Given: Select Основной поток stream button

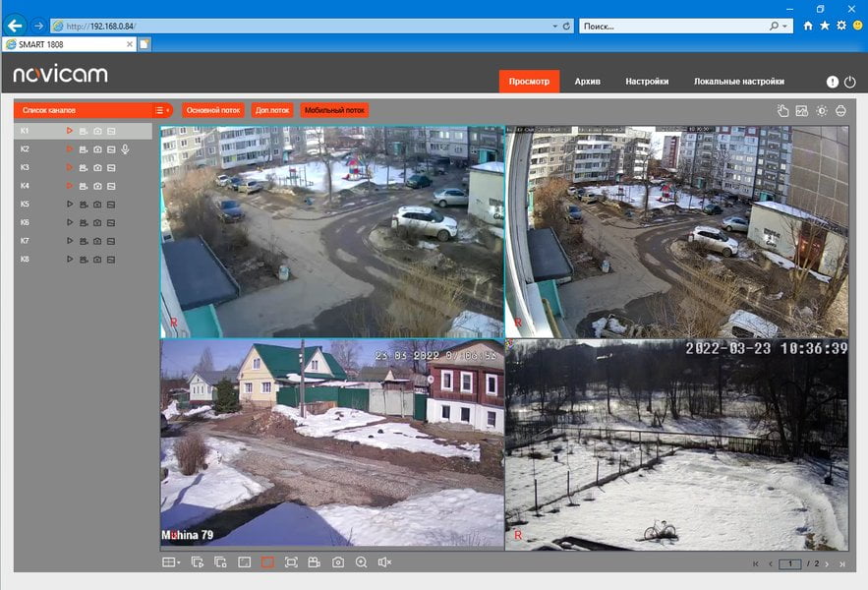Looking at the screenshot, I should tap(213, 110).
